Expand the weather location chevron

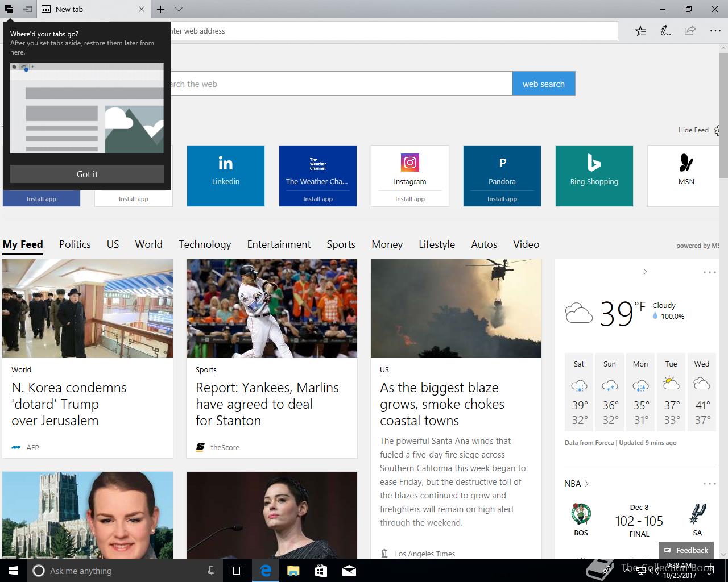(x=645, y=272)
